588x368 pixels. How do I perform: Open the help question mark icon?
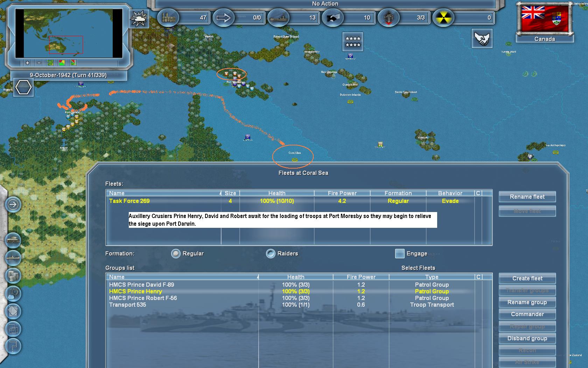tap(13, 347)
